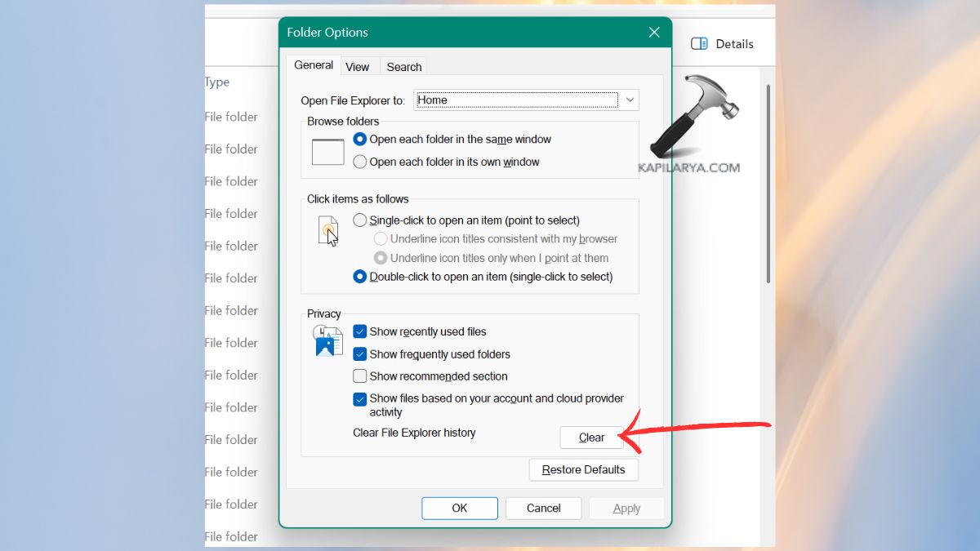The width and height of the screenshot is (980, 551).
Task: Disable 'Show frequently used folders'
Action: pyautogui.click(x=359, y=353)
